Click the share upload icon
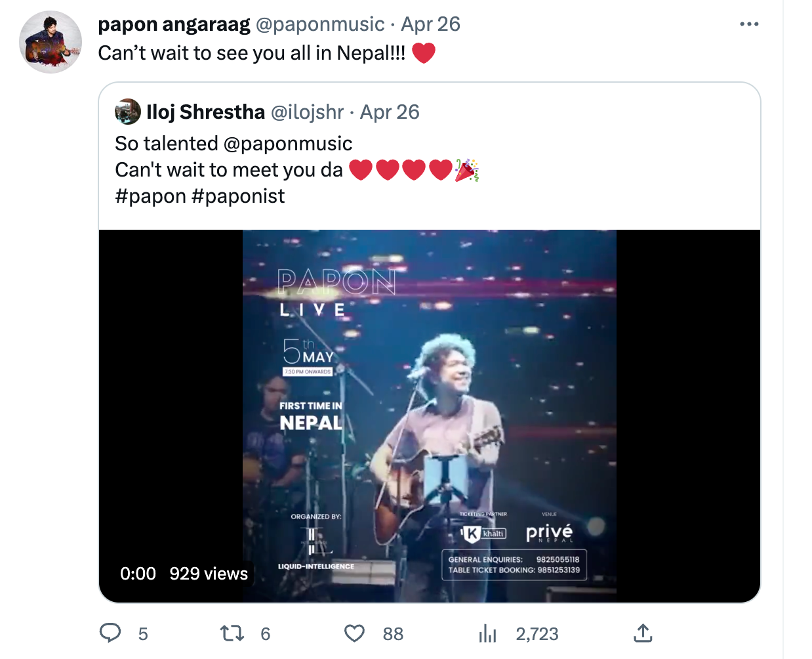The height and width of the screenshot is (659, 812). coord(643,633)
